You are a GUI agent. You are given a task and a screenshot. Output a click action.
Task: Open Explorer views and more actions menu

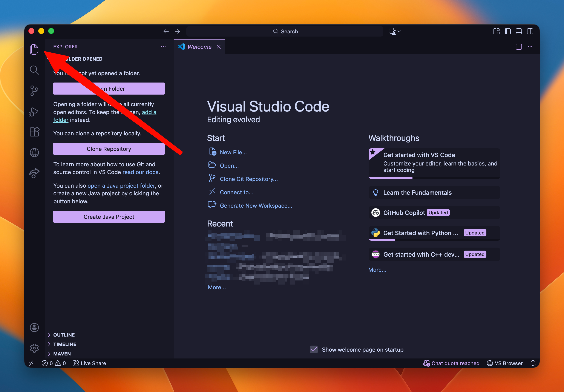pos(163,47)
